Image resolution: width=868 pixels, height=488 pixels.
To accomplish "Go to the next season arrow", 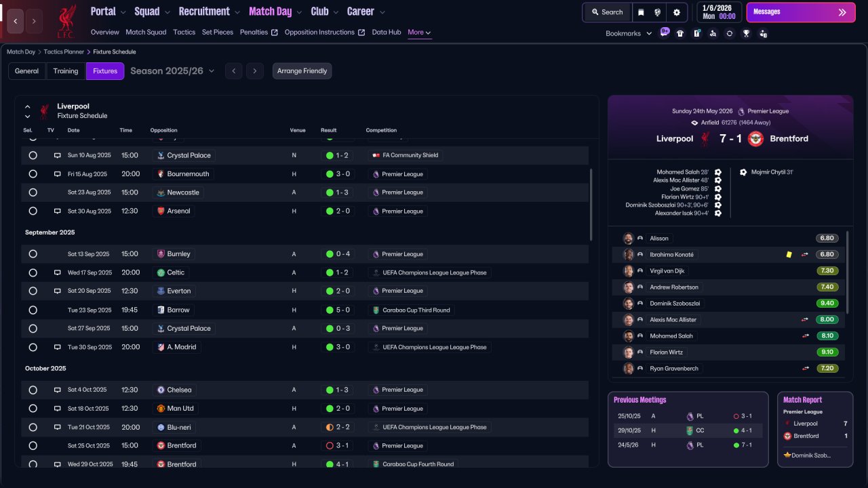I will tap(254, 71).
